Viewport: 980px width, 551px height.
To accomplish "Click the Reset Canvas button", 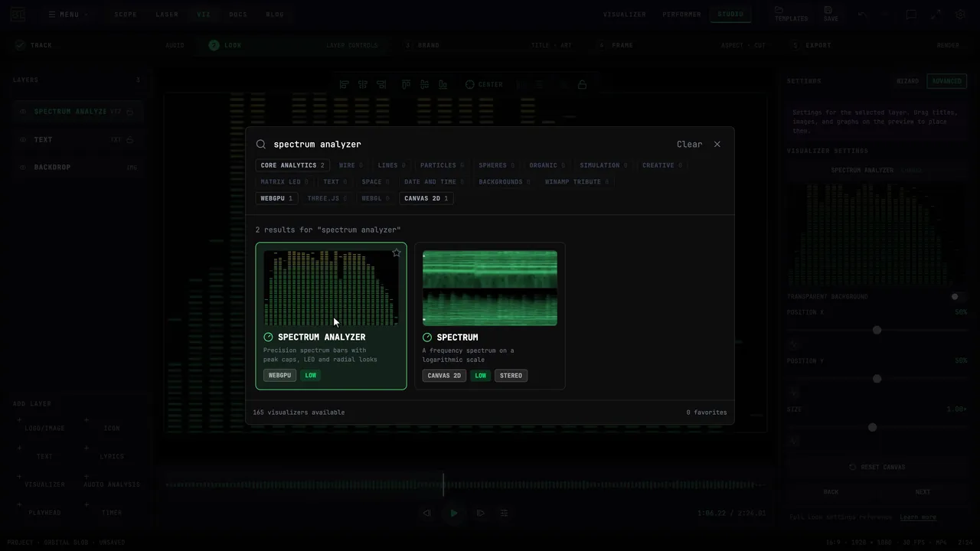I will click(877, 467).
